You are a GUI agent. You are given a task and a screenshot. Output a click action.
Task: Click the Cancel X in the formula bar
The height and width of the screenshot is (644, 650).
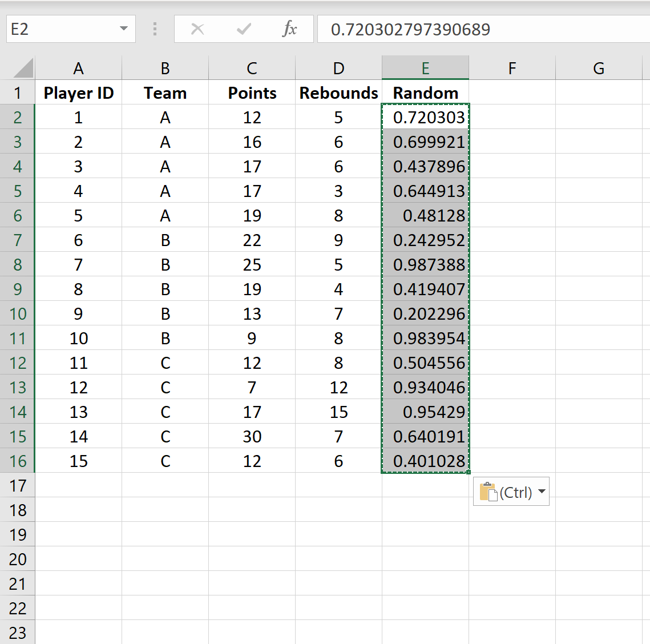tap(198, 29)
